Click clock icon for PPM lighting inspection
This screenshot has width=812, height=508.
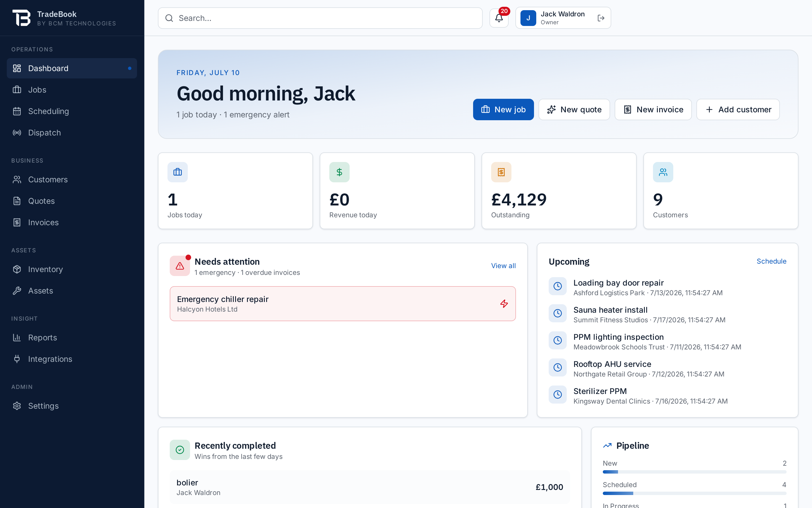tap(557, 340)
